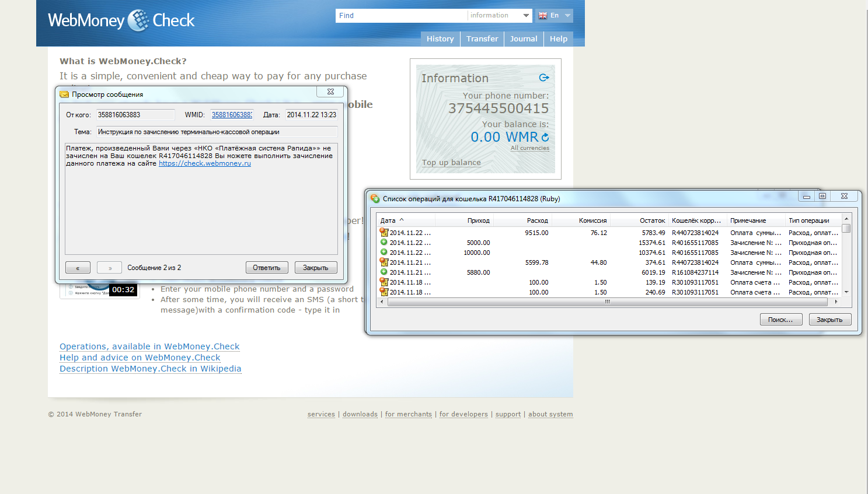Click the 'All currencies' link
This screenshot has width=868, height=494.
click(530, 148)
